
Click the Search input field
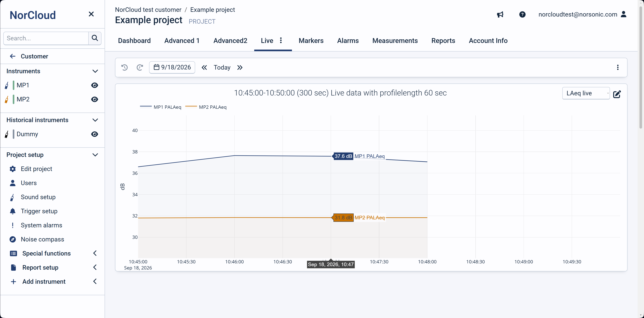(46, 38)
